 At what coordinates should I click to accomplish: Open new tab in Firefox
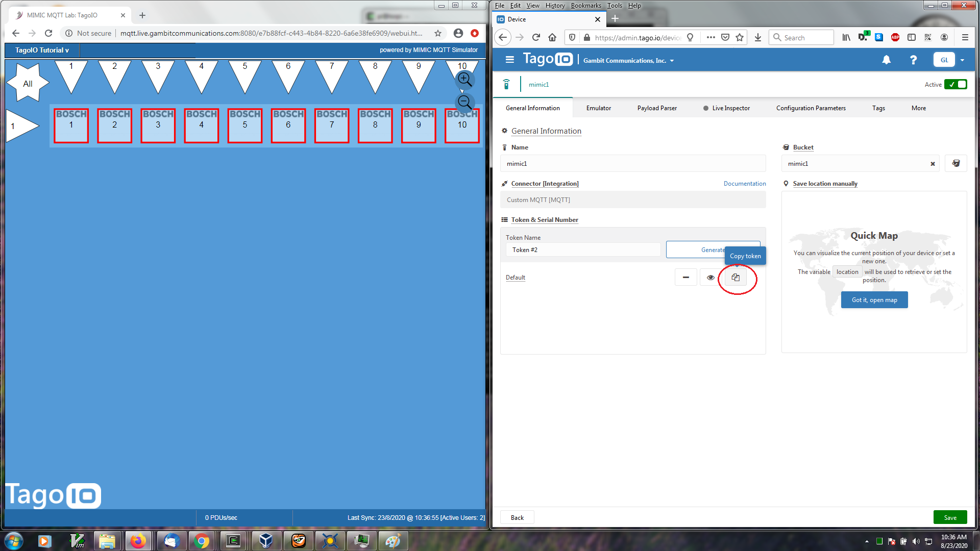(x=615, y=19)
